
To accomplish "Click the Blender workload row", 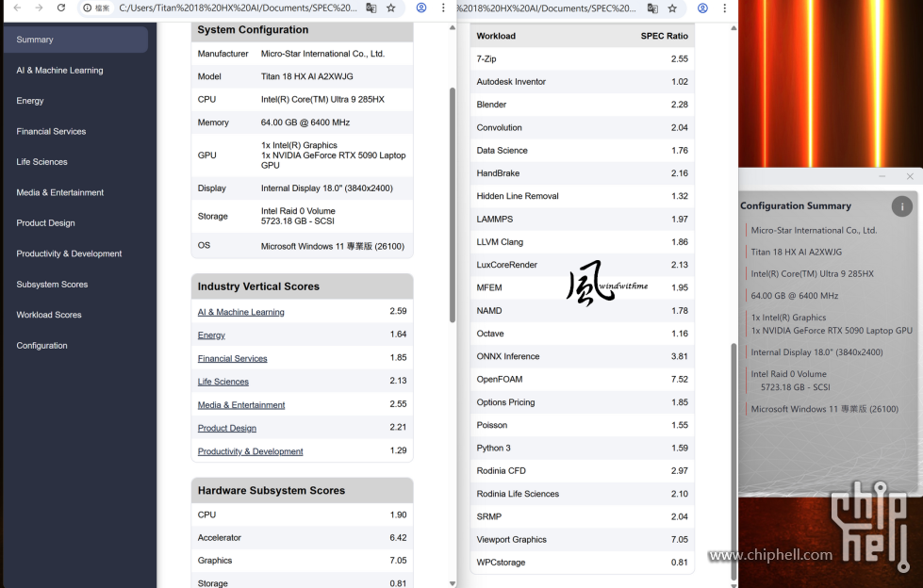I will pos(582,105).
